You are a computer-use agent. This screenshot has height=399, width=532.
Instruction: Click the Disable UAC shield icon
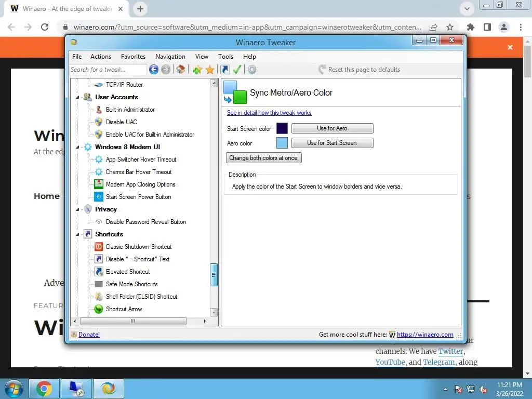pos(98,122)
